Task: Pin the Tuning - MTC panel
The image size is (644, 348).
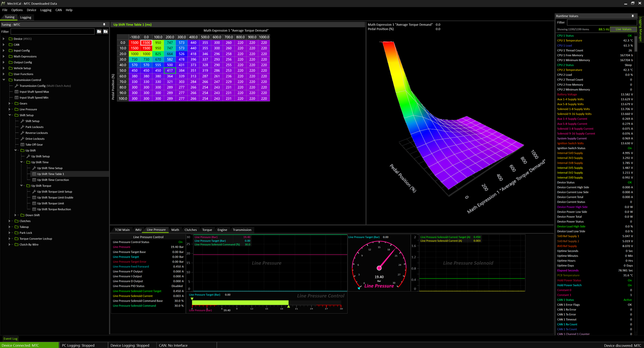Action: click(x=104, y=24)
